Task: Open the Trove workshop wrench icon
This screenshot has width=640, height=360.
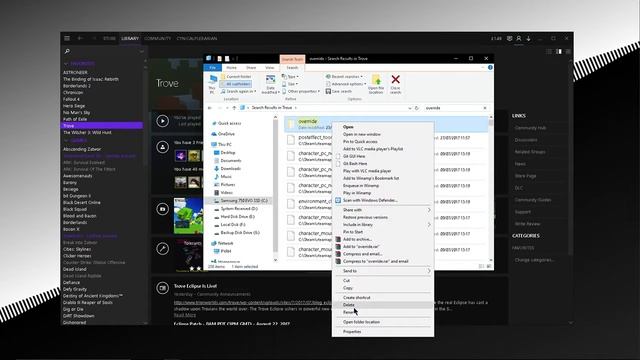Action: (162, 249)
